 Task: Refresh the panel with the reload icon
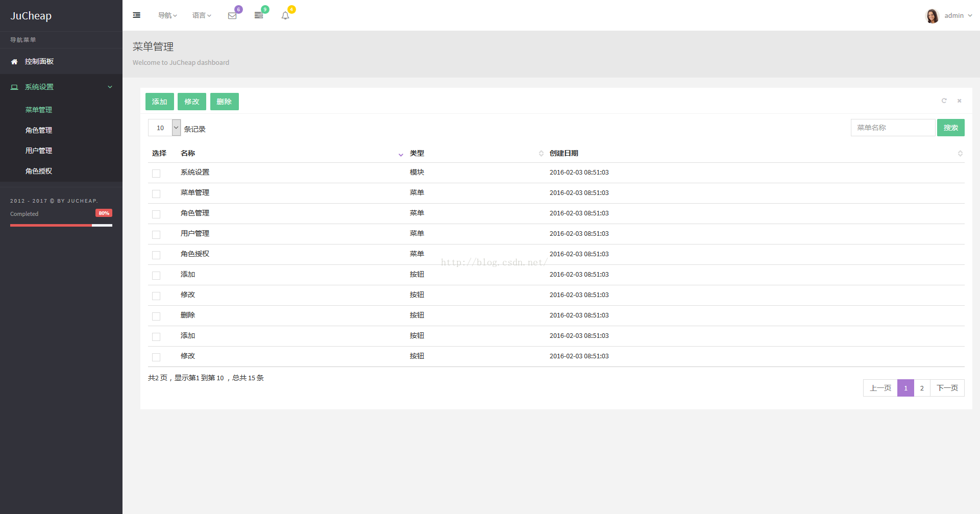click(x=944, y=101)
